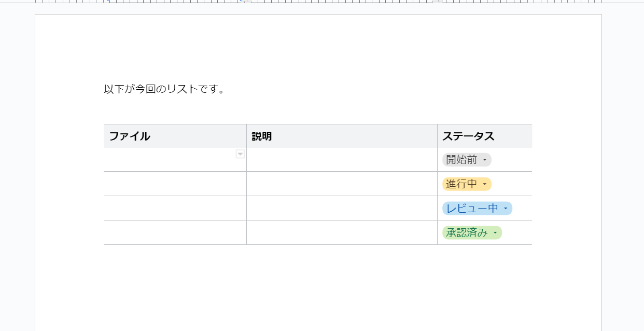Click ruler column marker between ファイル and 説明
The height and width of the screenshot is (331, 644).
point(246,2)
